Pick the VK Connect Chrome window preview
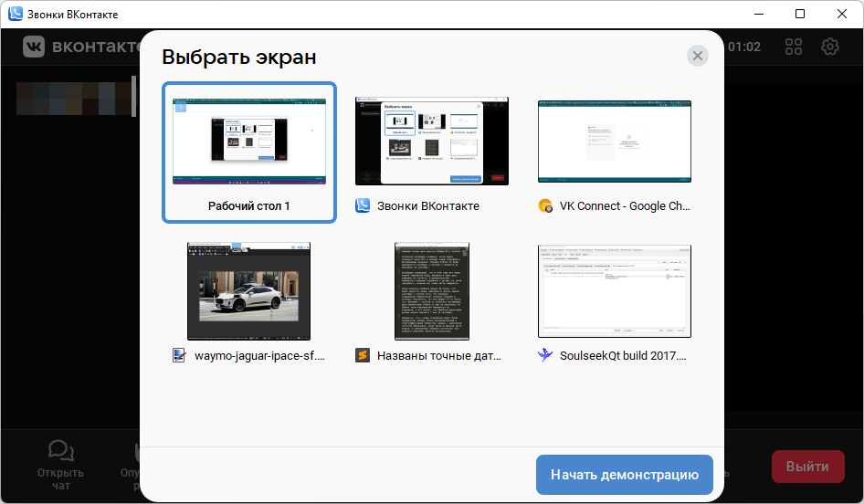 pyautogui.click(x=614, y=141)
